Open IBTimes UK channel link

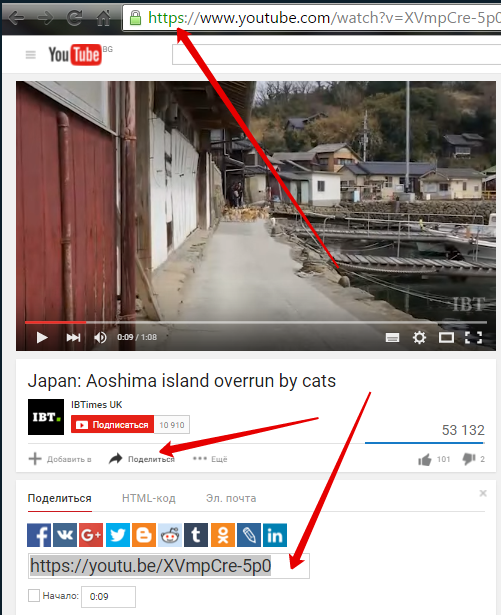tap(97, 404)
